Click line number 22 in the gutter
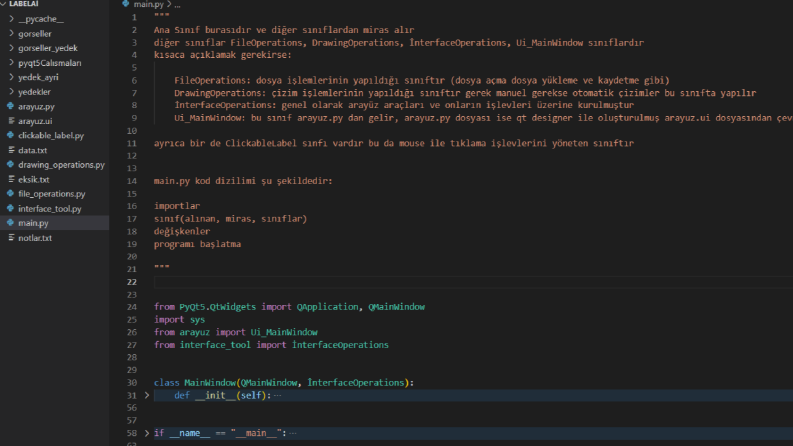 point(131,282)
